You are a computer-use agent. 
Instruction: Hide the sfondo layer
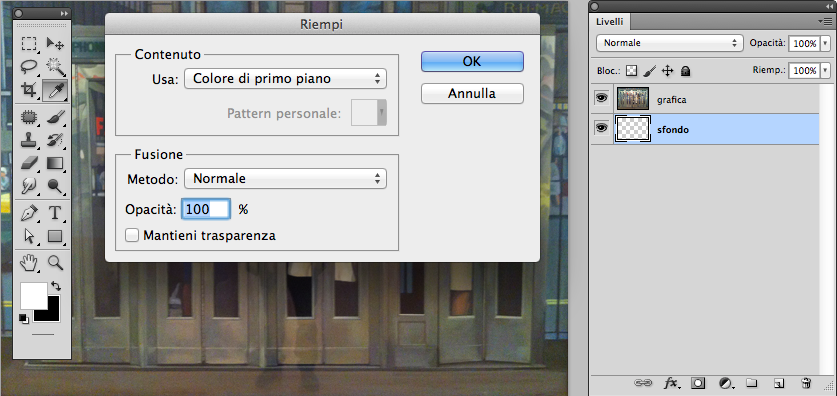pos(602,128)
